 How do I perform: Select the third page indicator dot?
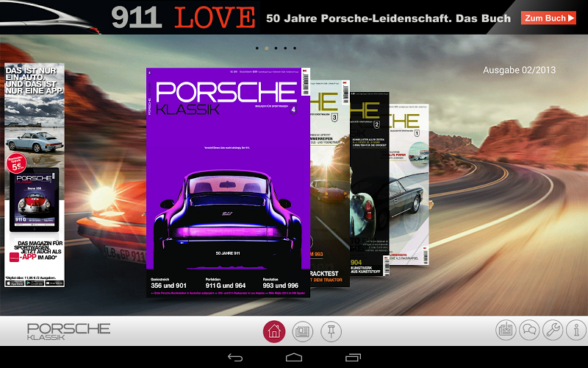pos(276,48)
